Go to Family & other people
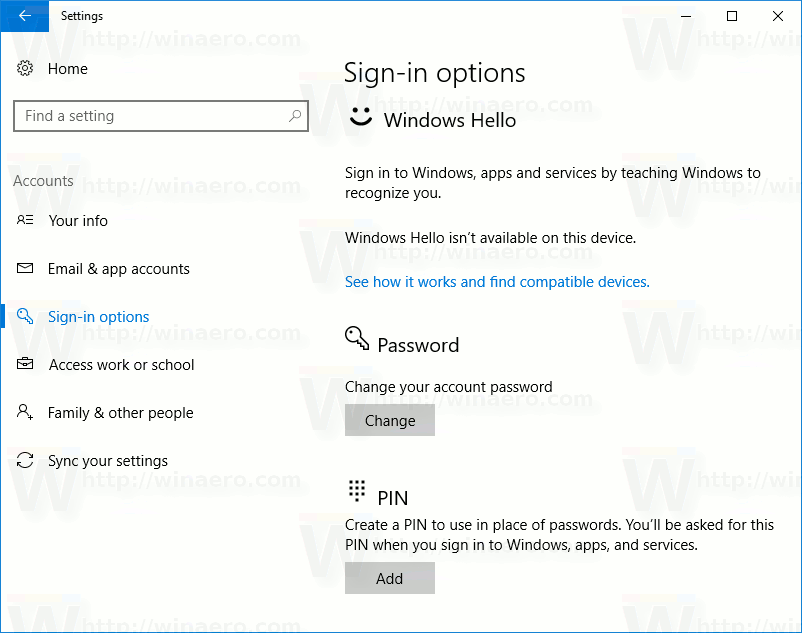 point(121,413)
